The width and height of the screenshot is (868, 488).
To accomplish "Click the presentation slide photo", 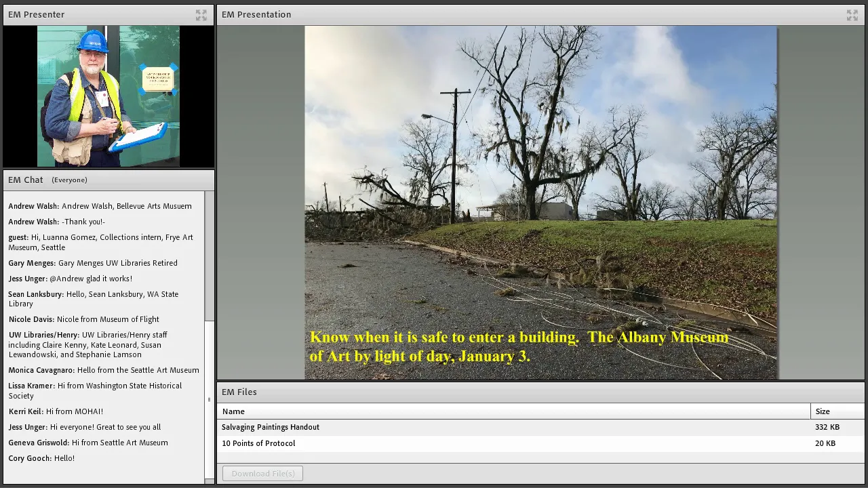I will click(540, 203).
